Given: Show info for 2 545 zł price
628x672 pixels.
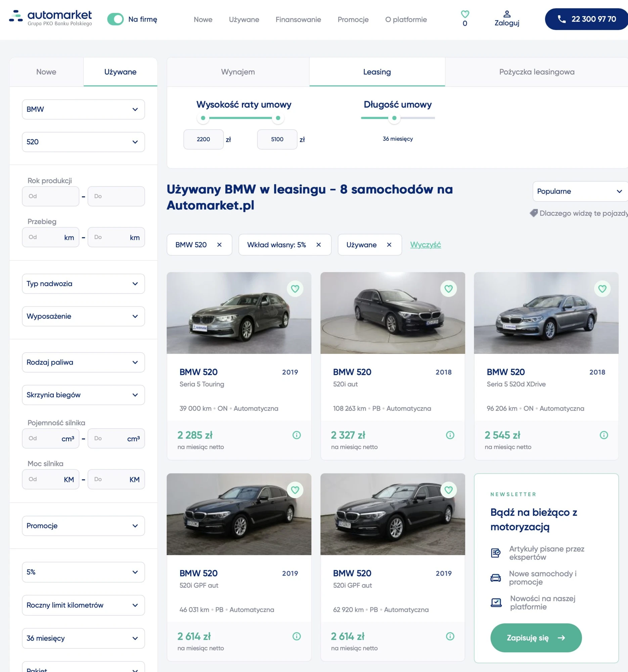Looking at the screenshot, I should [x=604, y=435].
